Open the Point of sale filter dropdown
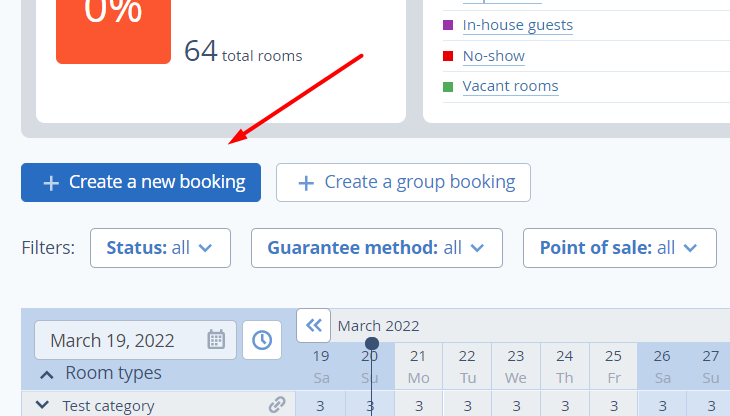The image size is (730, 416). [x=620, y=248]
